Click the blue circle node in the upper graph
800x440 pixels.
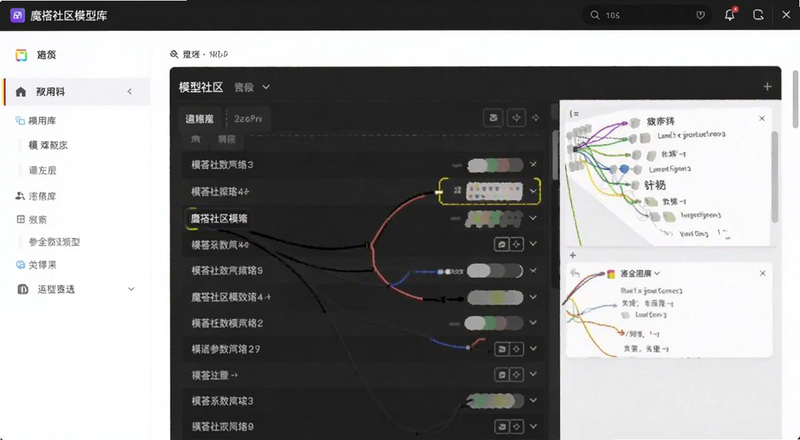click(x=624, y=169)
